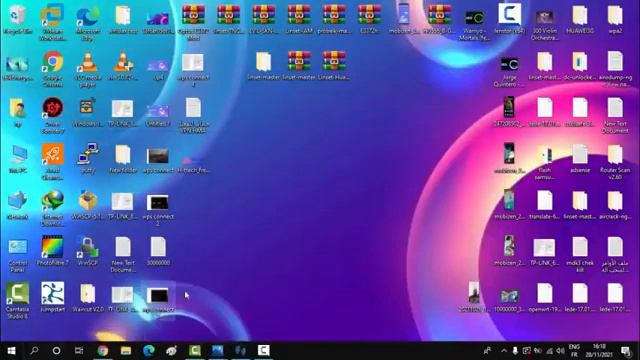Image resolution: width=640 pixels, height=360 pixels.
Task: Select the New folder desktop icon
Action: point(123,159)
